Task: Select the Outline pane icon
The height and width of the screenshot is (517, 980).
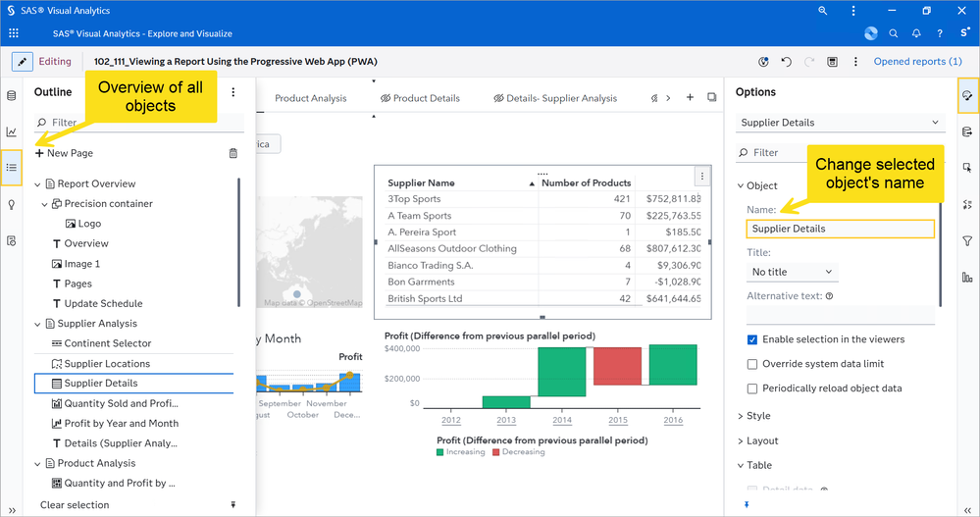Action: click(11, 168)
